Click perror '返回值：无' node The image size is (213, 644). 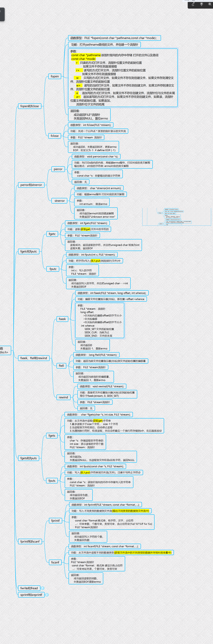(81, 182)
